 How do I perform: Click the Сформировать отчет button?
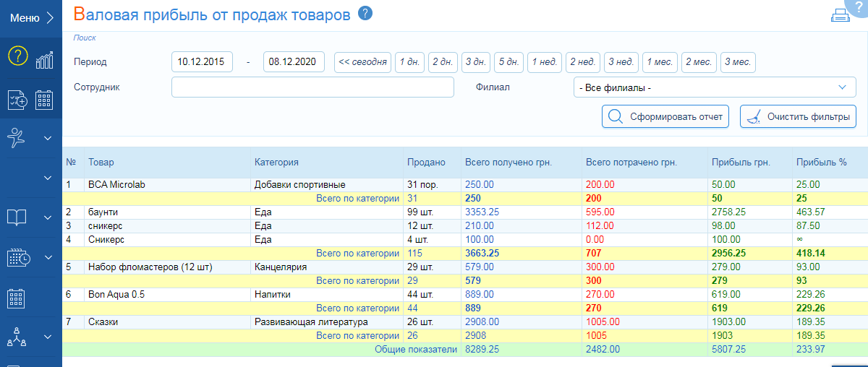[x=665, y=116]
